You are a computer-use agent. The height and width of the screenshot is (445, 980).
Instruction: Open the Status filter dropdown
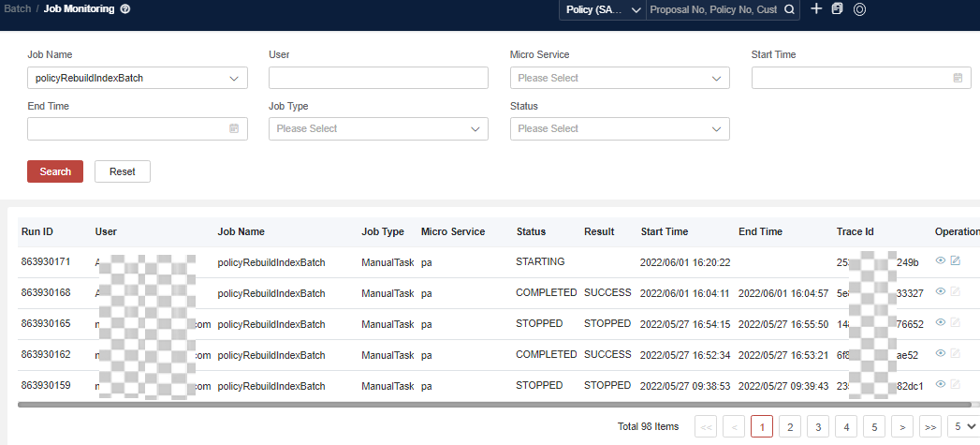[x=716, y=129]
